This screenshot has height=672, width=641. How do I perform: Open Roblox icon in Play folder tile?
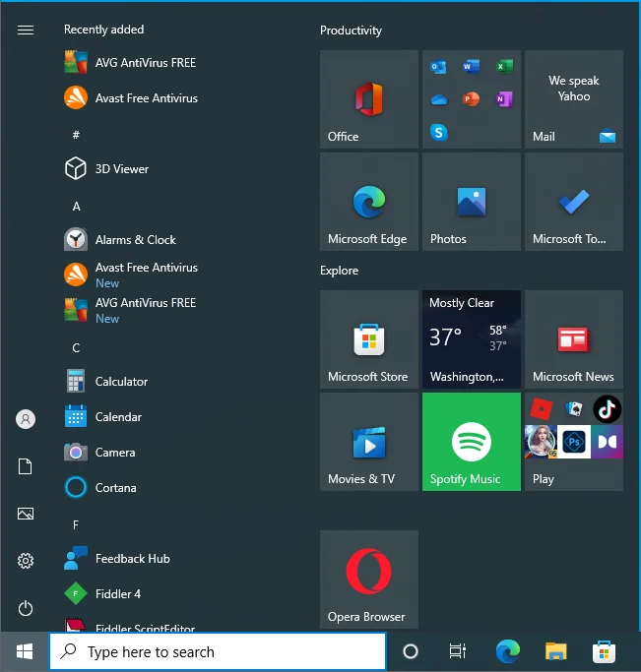pos(542,409)
